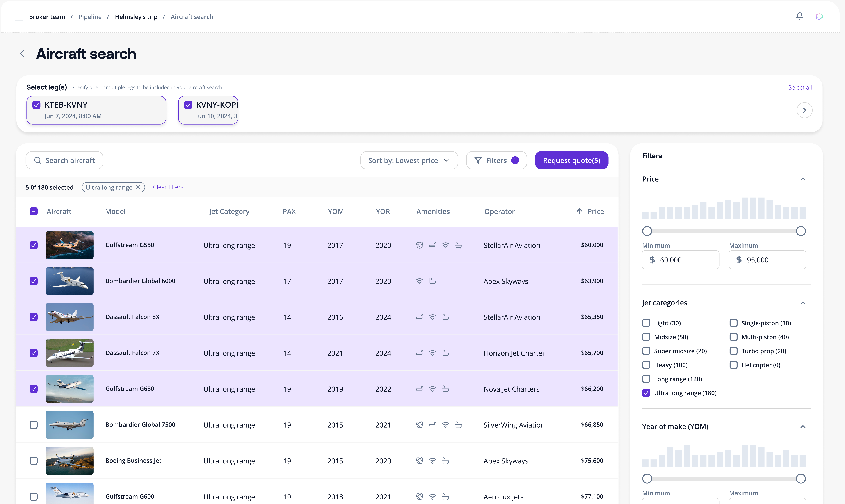Open the Gulfstream G650 aircraft thumbnail
The width and height of the screenshot is (845, 504).
click(x=69, y=389)
